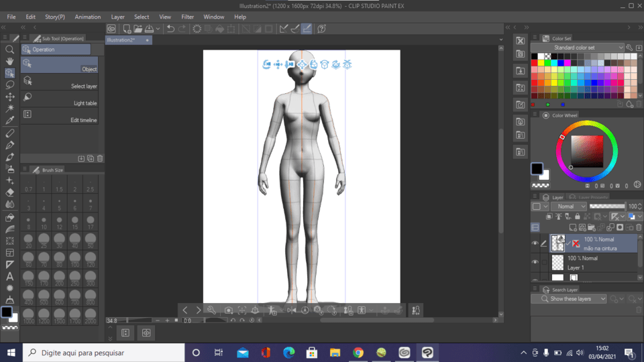644x362 pixels.
Task: Choose the Select layer sub tool
Action: pyautogui.click(x=60, y=82)
